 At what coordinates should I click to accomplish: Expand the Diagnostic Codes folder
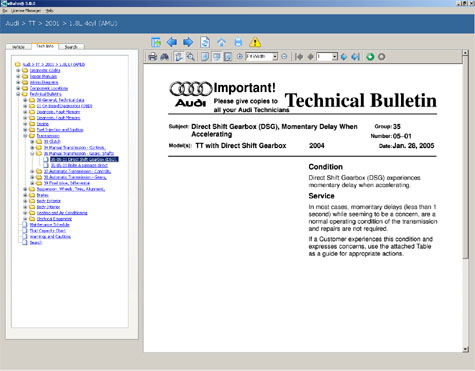[x=18, y=70]
